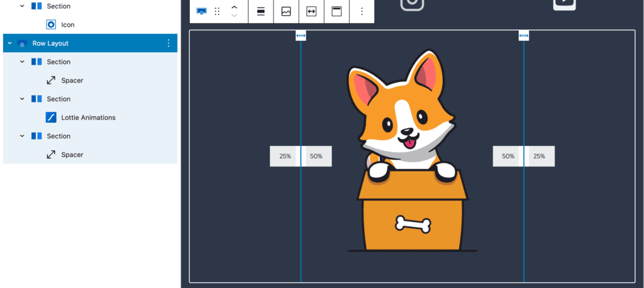The height and width of the screenshot is (288, 644).
Task: Select the Lottie Animations block in list view
Action: click(x=88, y=118)
